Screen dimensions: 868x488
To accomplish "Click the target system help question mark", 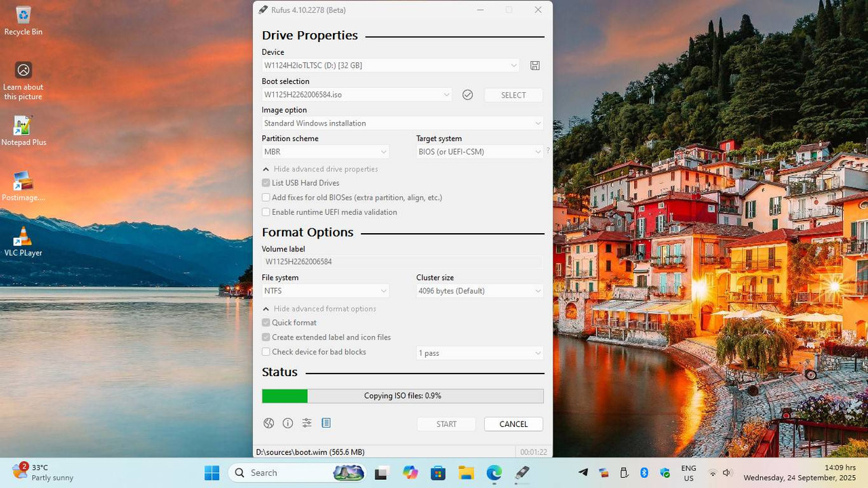I will point(548,151).
